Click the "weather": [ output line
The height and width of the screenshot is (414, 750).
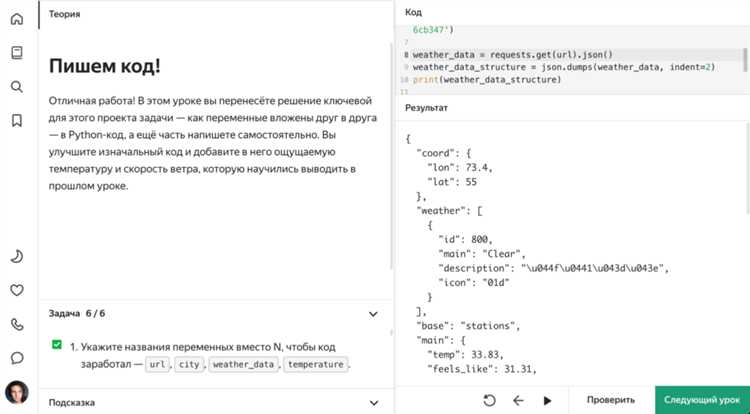coord(449,211)
